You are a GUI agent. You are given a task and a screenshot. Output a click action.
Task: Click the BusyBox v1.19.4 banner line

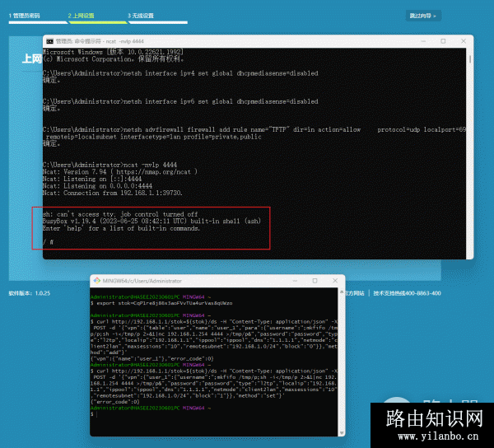[151, 222]
